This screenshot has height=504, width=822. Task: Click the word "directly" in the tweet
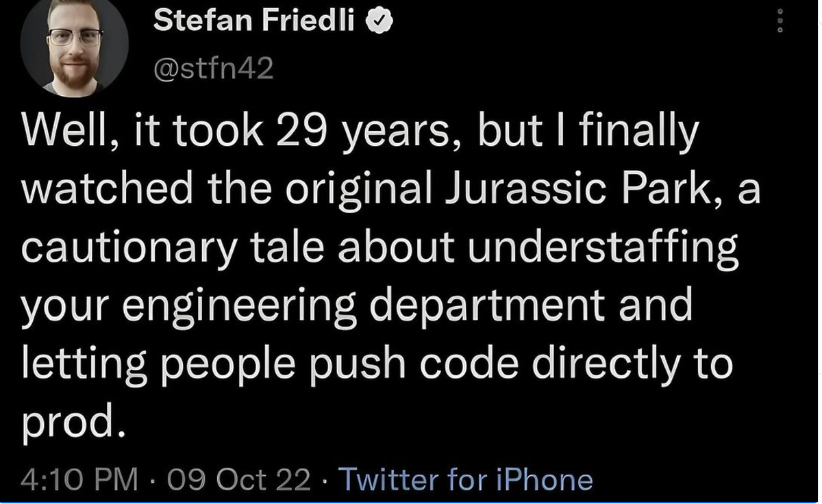pyautogui.click(x=597, y=363)
